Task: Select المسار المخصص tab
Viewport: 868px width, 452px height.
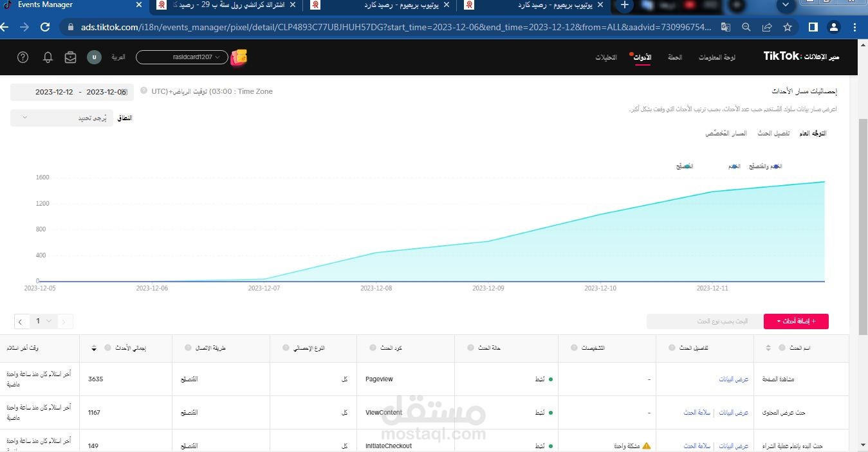Action: (x=726, y=133)
